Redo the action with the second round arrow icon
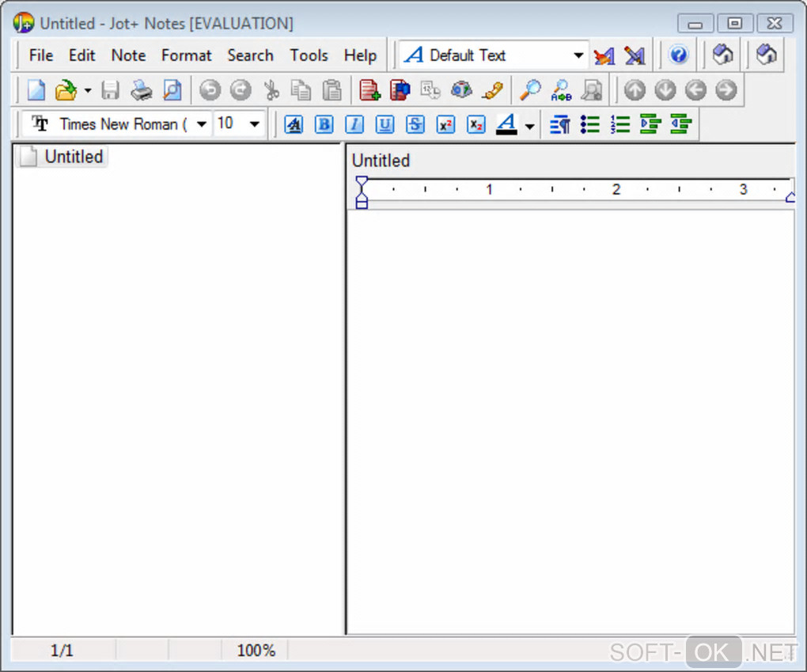The height and width of the screenshot is (672, 807). coord(241,91)
